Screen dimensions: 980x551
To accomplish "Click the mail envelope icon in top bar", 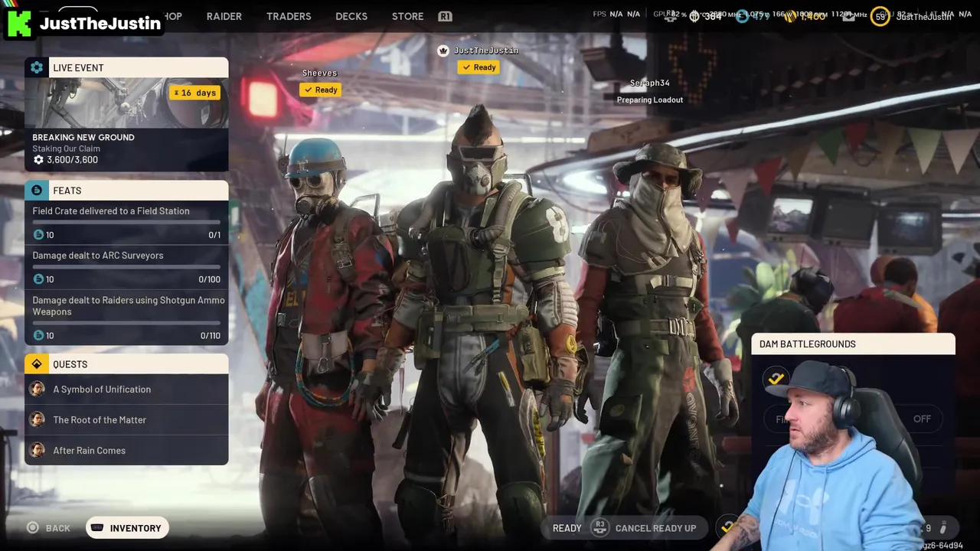I will pyautogui.click(x=848, y=16).
